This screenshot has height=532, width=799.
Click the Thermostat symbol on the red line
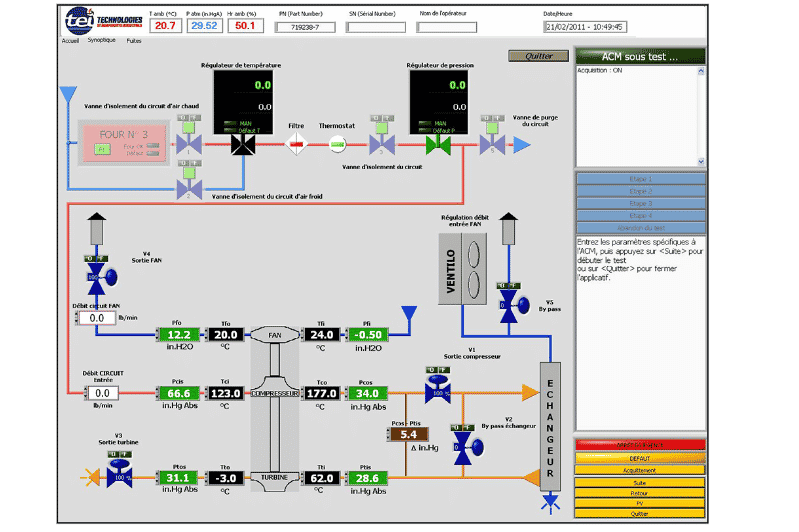pos(337,146)
